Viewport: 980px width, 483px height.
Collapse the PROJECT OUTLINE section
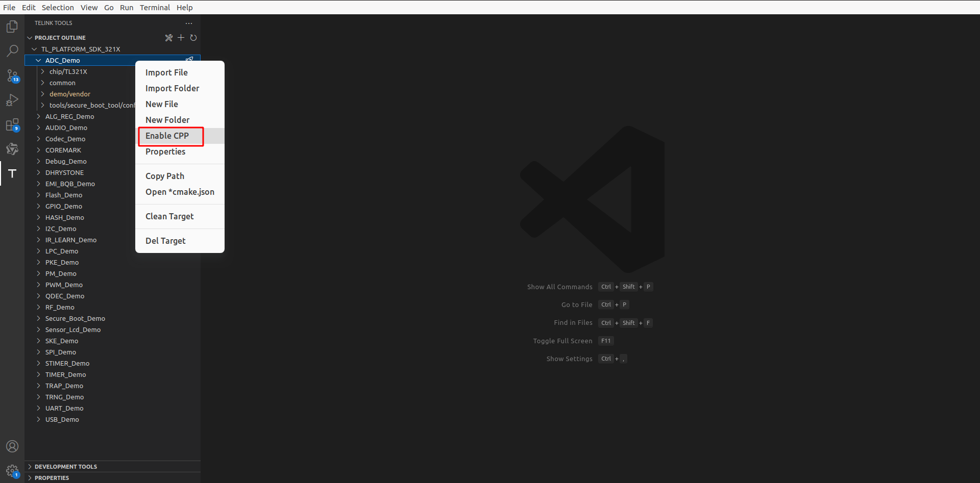30,37
